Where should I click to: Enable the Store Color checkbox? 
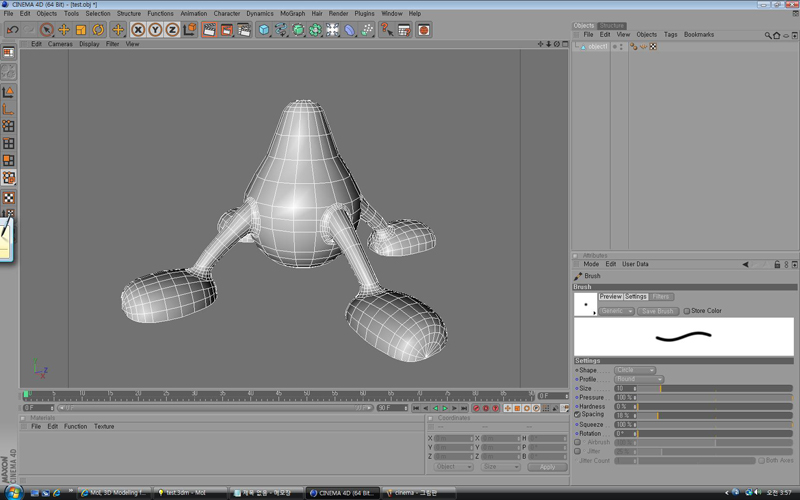(687, 311)
